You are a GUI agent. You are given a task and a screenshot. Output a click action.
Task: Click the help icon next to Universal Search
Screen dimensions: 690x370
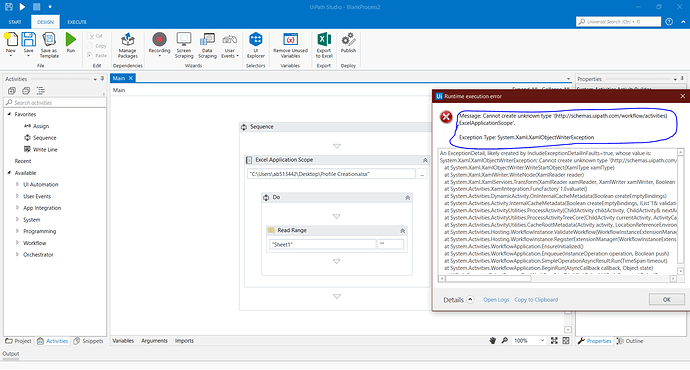coord(669,22)
